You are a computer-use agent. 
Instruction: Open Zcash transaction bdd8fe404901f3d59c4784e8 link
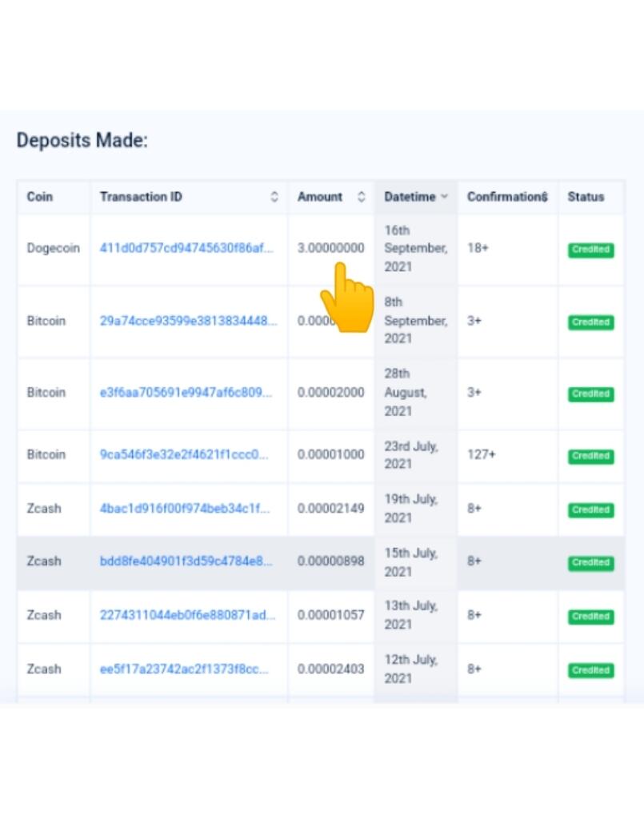pyautogui.click(x=186, y=561)
